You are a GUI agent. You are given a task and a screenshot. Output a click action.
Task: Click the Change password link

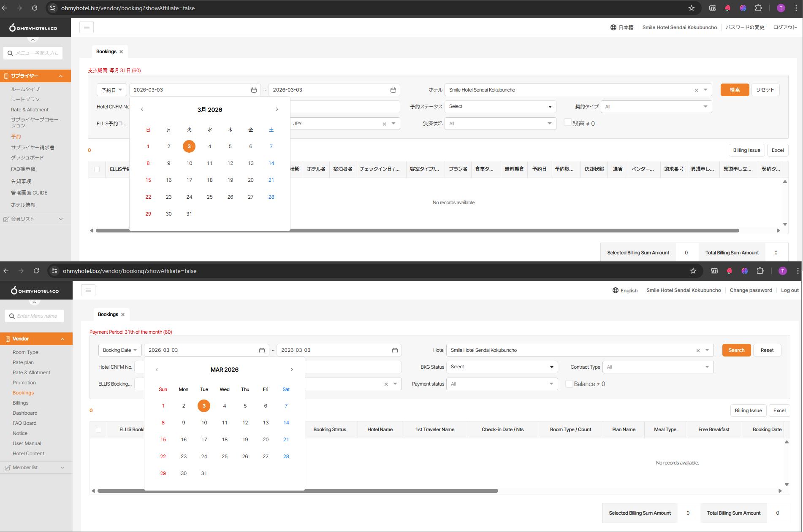[x=751, y=290]
